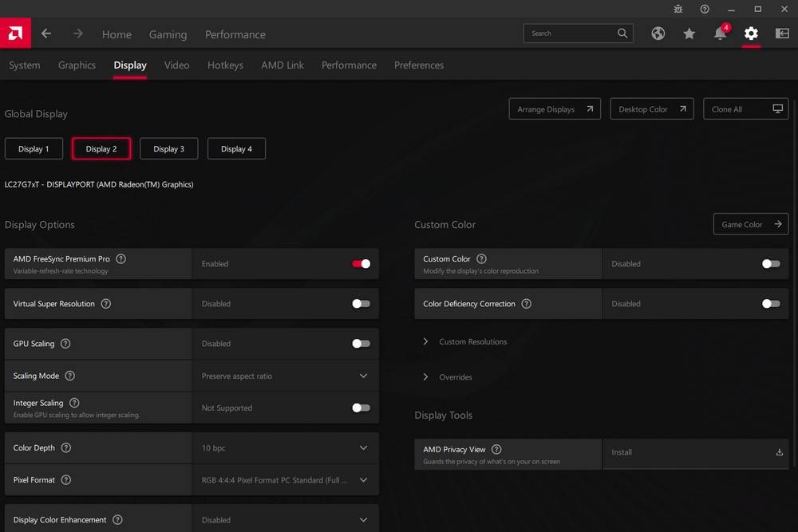Show help for Custom Color

481,259
